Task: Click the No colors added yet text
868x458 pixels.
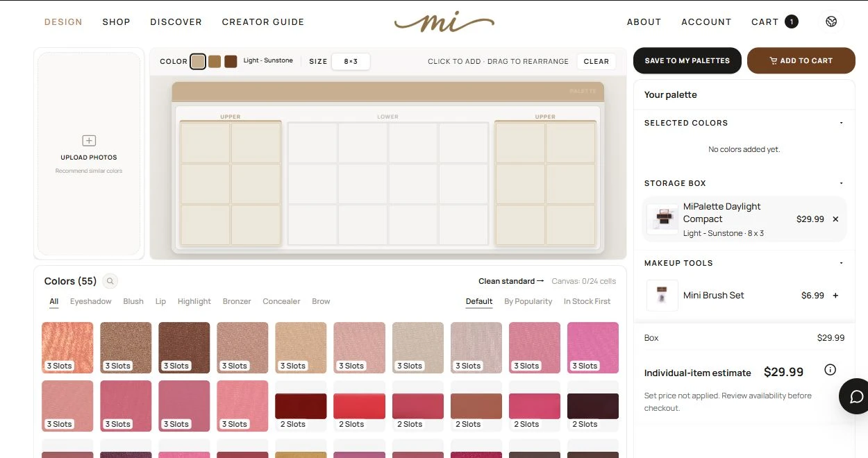Action: pyautogui.click(x=744, y=149)
